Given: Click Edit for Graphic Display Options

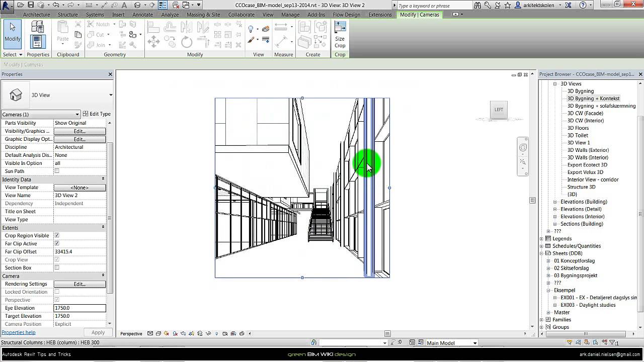Looking at the screenshot, I should [x=79, y=139].
